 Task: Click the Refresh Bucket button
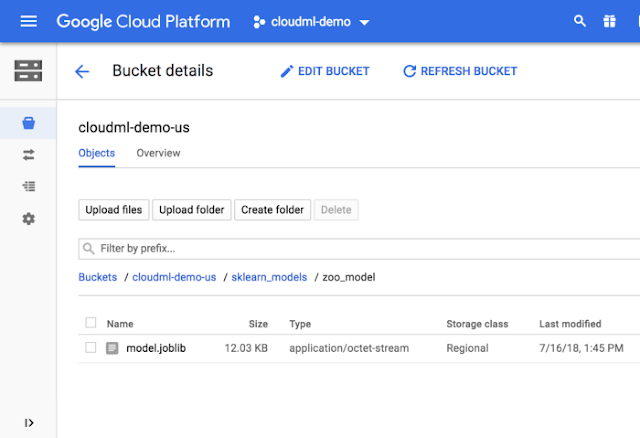coord(459,71)
